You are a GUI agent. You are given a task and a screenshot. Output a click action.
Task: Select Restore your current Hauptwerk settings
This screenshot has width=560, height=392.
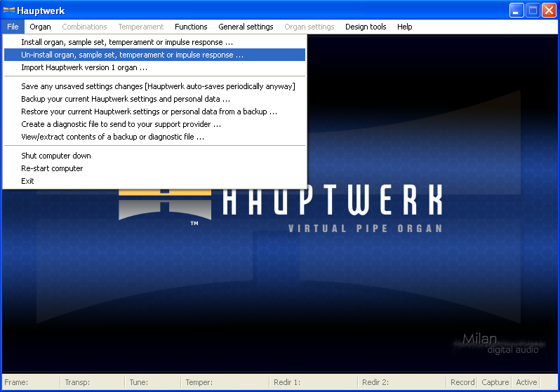point(154,111)
